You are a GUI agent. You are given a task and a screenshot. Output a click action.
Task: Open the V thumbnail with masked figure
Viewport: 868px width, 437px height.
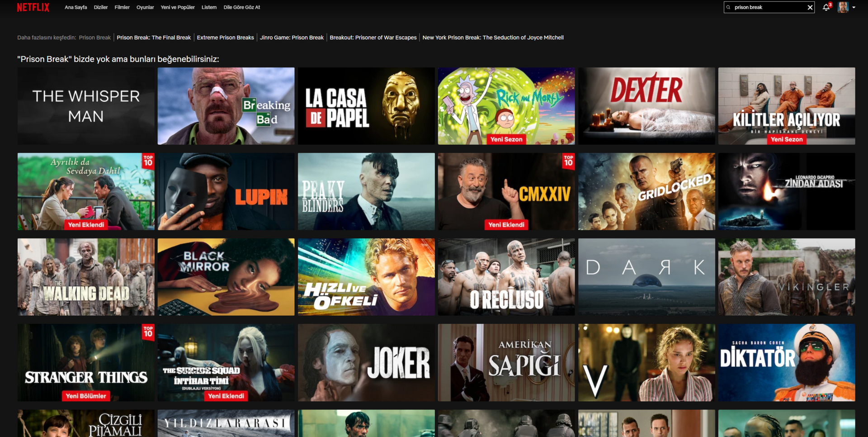click(646, 362)
